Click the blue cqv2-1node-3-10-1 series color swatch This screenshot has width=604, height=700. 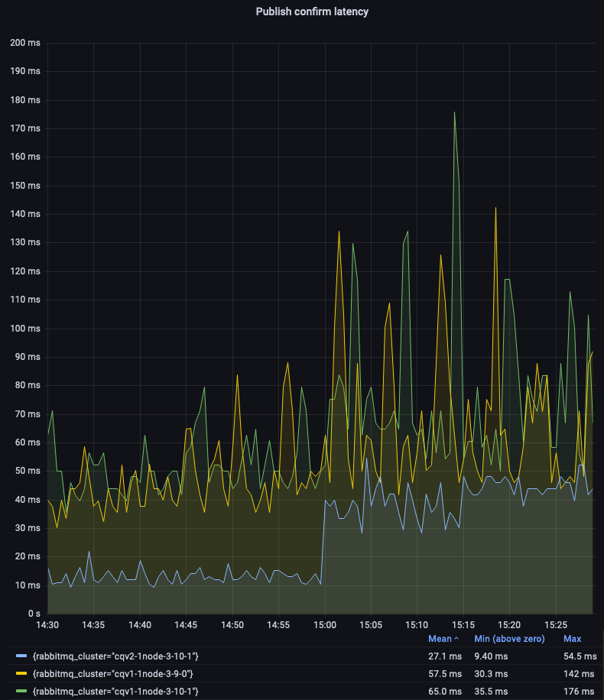[x=21, y=656]
